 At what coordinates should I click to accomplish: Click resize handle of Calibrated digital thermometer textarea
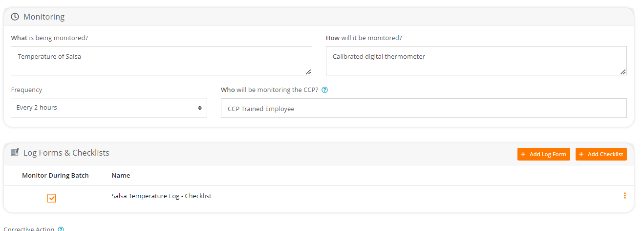[623, 71]
